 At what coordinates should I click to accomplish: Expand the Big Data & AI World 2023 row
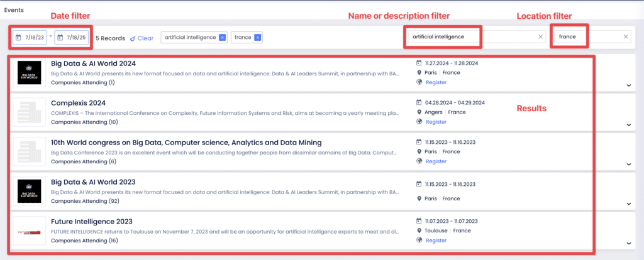coord(628,203)
